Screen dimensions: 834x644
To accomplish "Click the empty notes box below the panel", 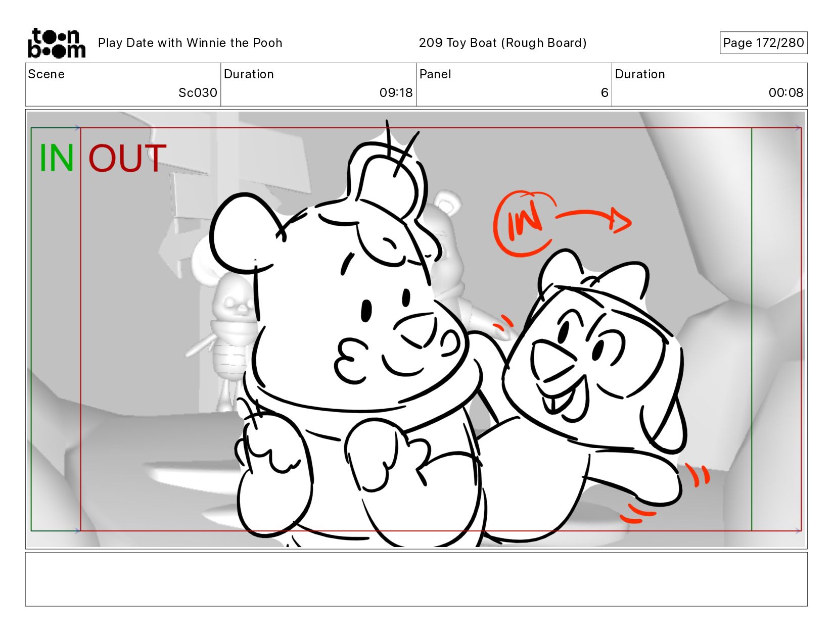I will (416, 579).
